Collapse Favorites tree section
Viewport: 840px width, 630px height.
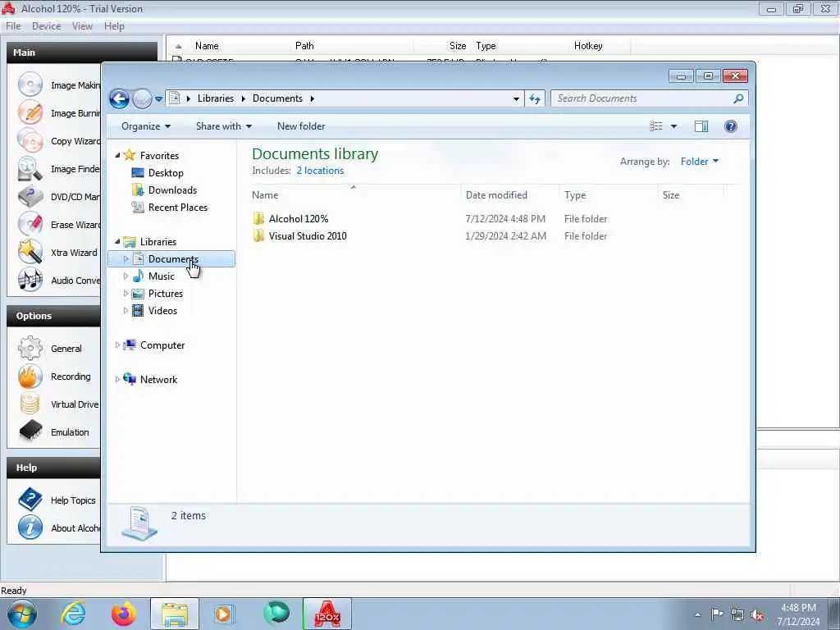tap(117, 155)
